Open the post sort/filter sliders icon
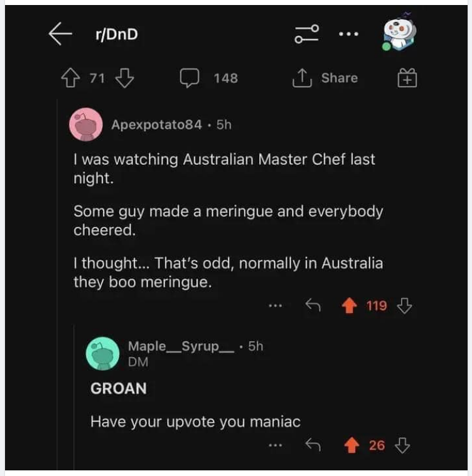This screenshot has height=476, width=472. click(306, 34)
